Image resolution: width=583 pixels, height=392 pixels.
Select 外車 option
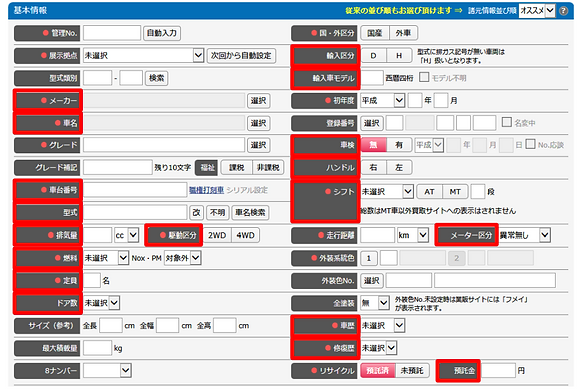click(403, 33)
